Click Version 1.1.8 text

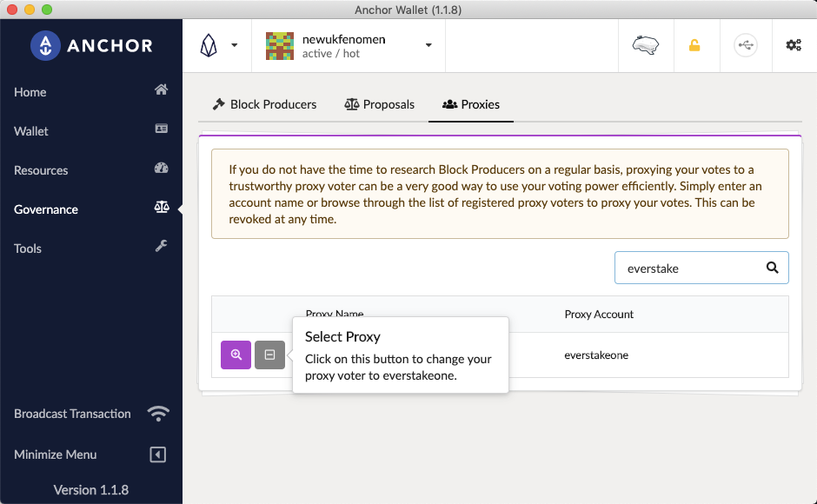pos(91,490)
